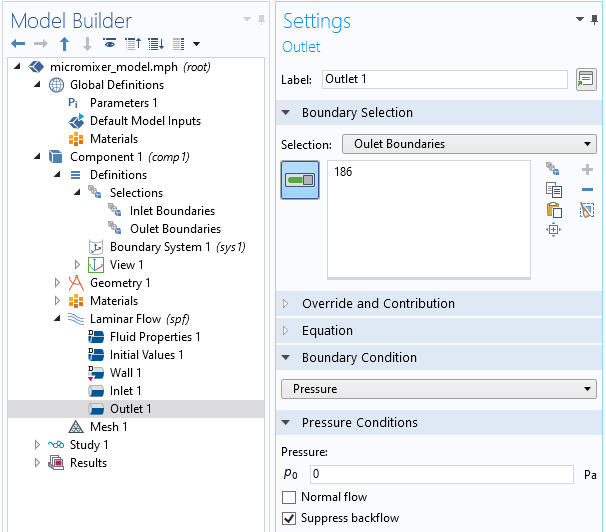The image size is (606, 532).
Task: Select the Mesh 1 node
Action: (x=108, y=427)
